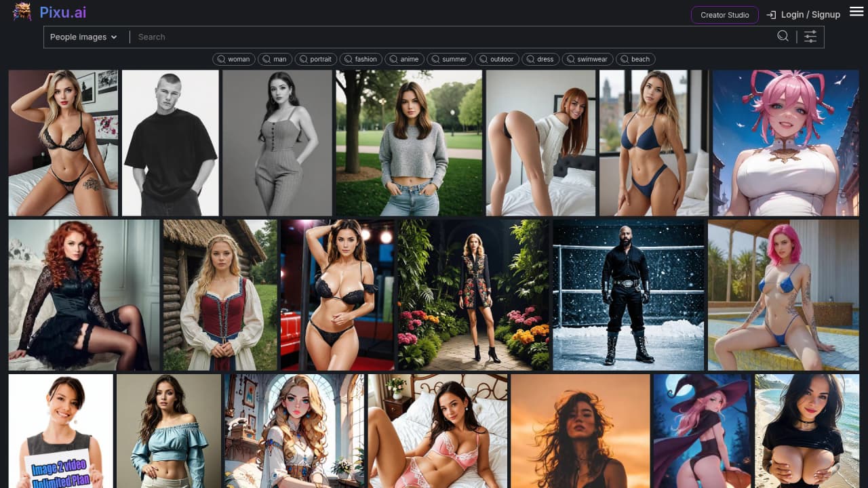The image size is (868, 488).
Task: Open the man in black t-shirt image
Action: (x=170, y=143)
